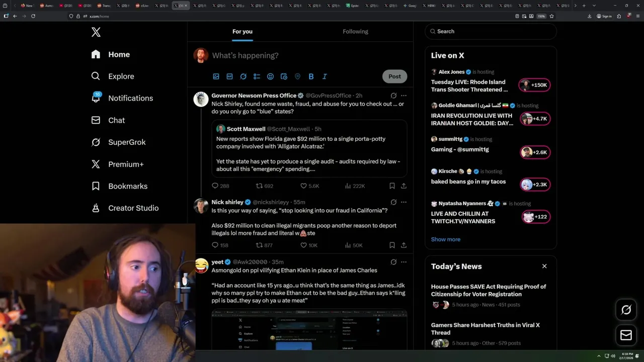The width and height of the screenshot is (644, 362).
Task: Repost the post with 692 reposts
Action: click(x=265, y=186)
